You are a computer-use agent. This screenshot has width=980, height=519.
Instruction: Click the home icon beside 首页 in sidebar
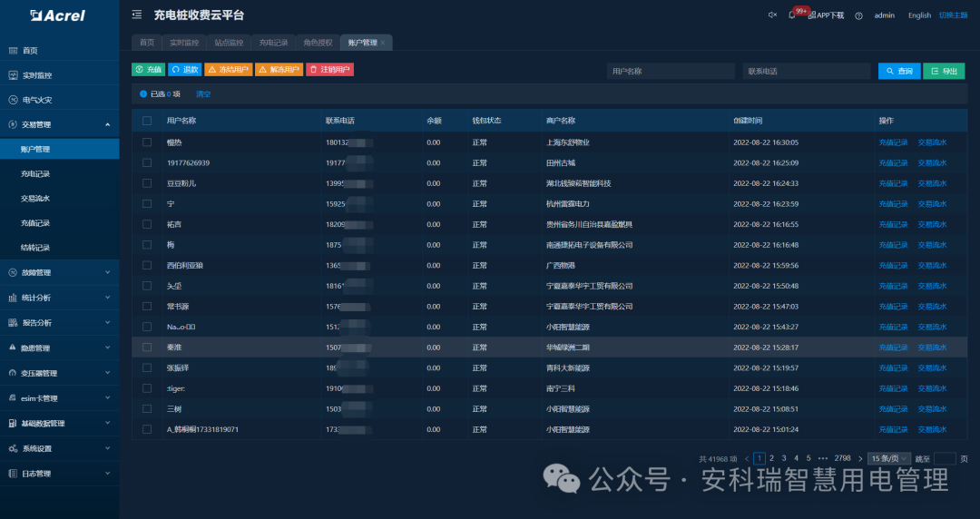coord(13,51)
